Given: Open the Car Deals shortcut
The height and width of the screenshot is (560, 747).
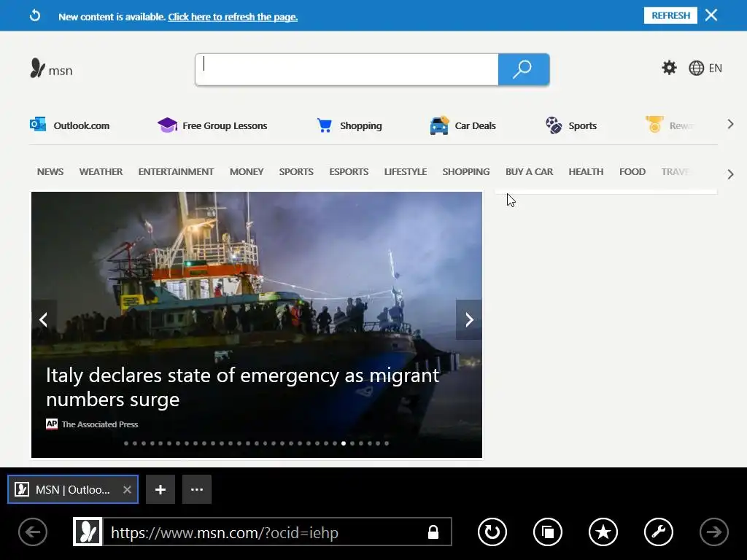Looking at the screenshot, I should tap(462, 125).
